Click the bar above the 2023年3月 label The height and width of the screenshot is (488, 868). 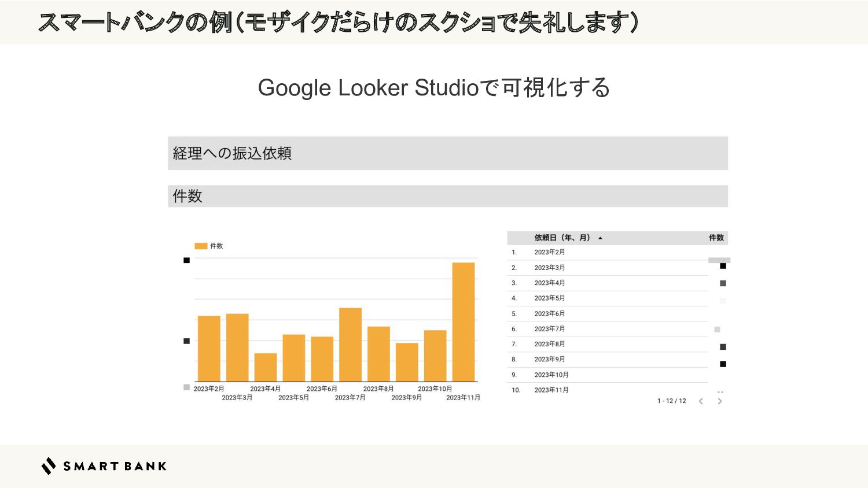point(237,347)
